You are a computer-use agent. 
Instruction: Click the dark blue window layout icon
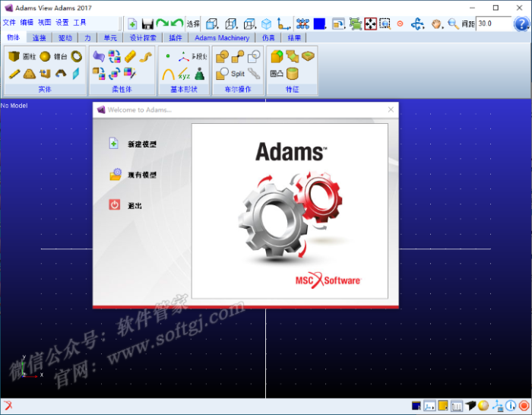pyautogui.click(x=416, y=406)
